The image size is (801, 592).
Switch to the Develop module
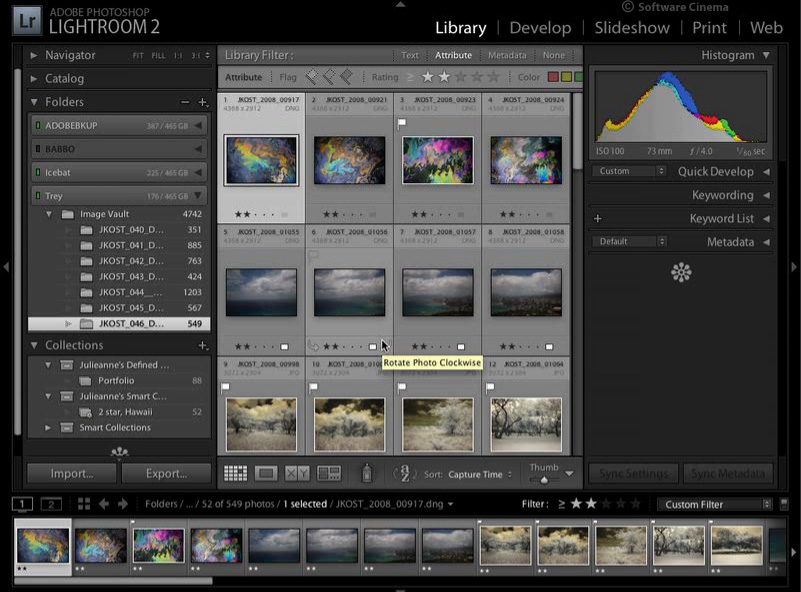pyautogui.click(x=540, y=28)
